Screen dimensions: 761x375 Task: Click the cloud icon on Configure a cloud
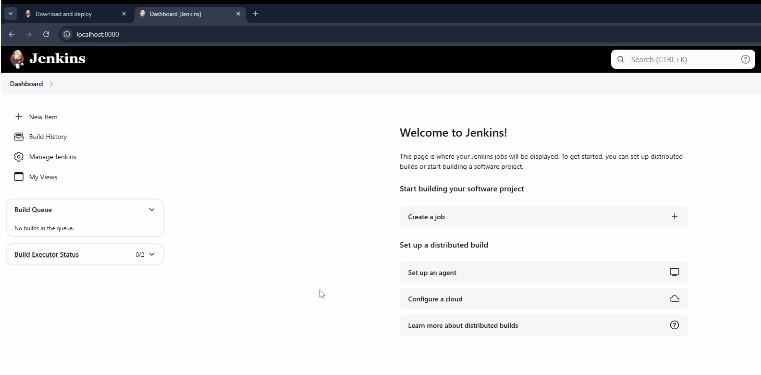(674, 299)
